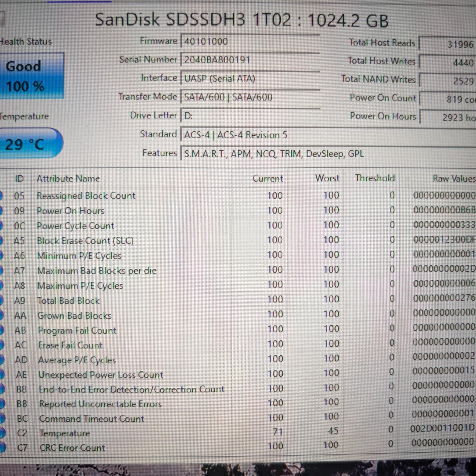This screenshot has height=476, width=476.
Task: Select the Power On Hours attribute row 09
Action: click(x=238, y=210)
